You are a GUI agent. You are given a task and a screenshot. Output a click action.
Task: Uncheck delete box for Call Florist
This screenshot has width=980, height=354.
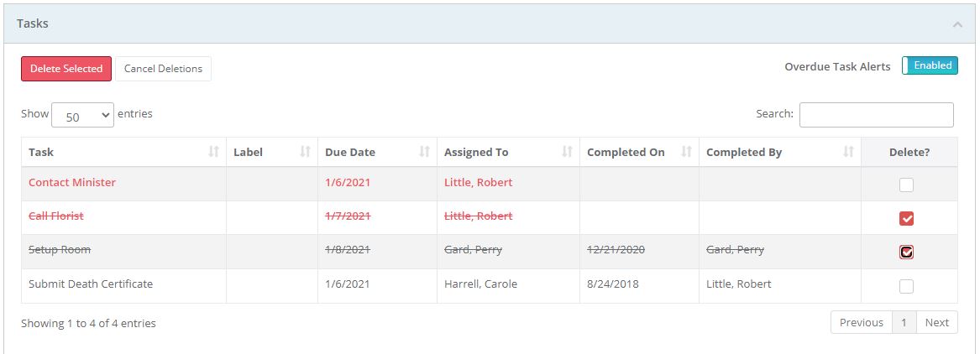click(906, 219)
